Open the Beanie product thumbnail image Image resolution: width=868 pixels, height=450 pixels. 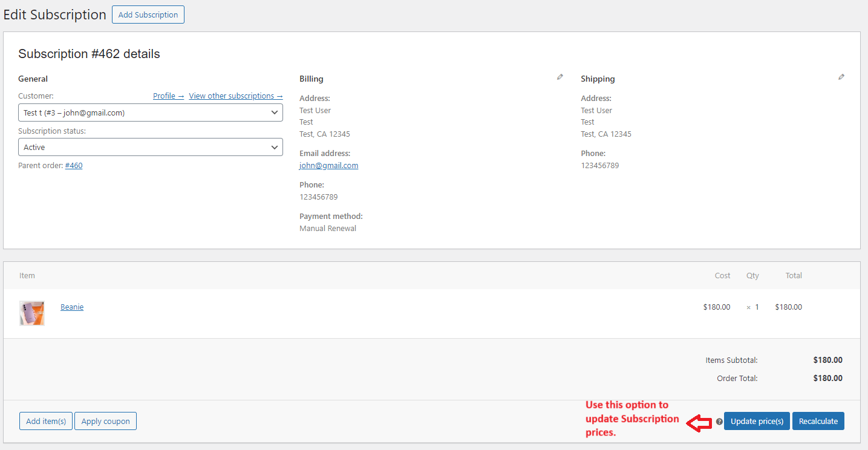point(31,313)
